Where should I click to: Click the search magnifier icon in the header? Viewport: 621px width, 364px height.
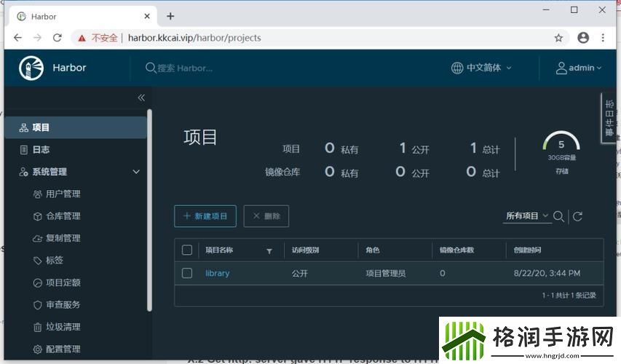click(151, 68)
